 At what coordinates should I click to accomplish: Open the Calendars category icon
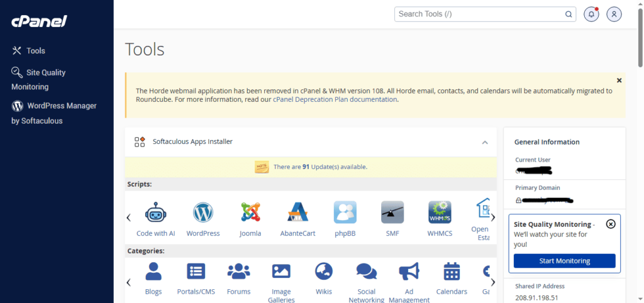click(452, 272)
